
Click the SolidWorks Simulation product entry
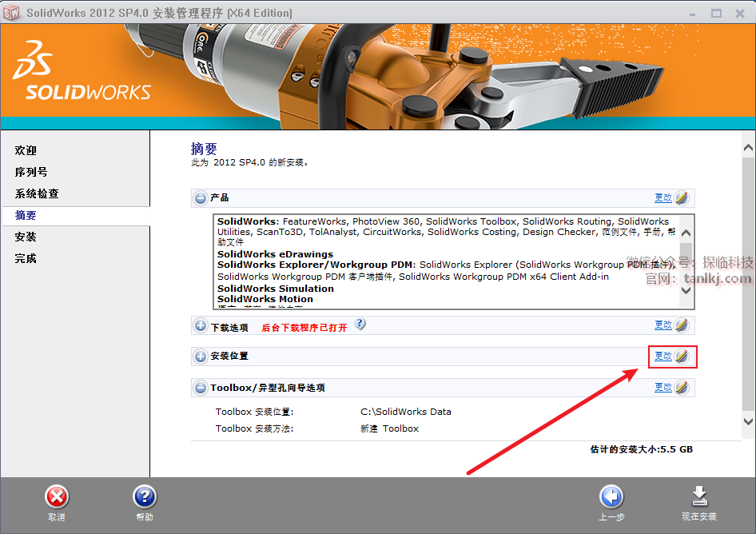point(275,289)
